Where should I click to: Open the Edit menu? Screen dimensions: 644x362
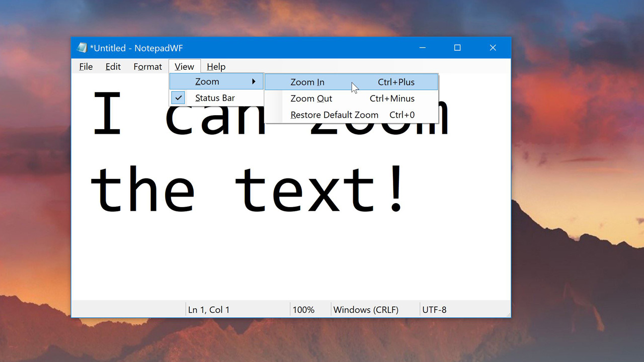point(113,66)
